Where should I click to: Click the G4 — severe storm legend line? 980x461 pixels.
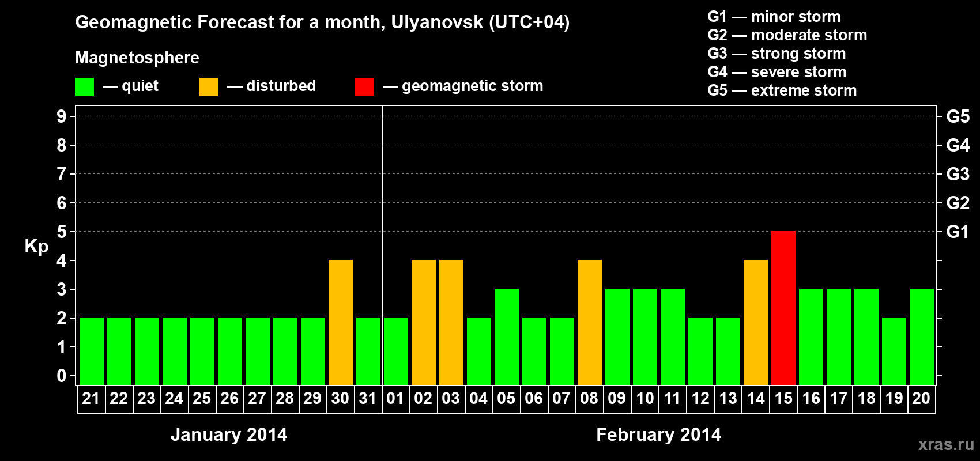click(x=777, y=72)
